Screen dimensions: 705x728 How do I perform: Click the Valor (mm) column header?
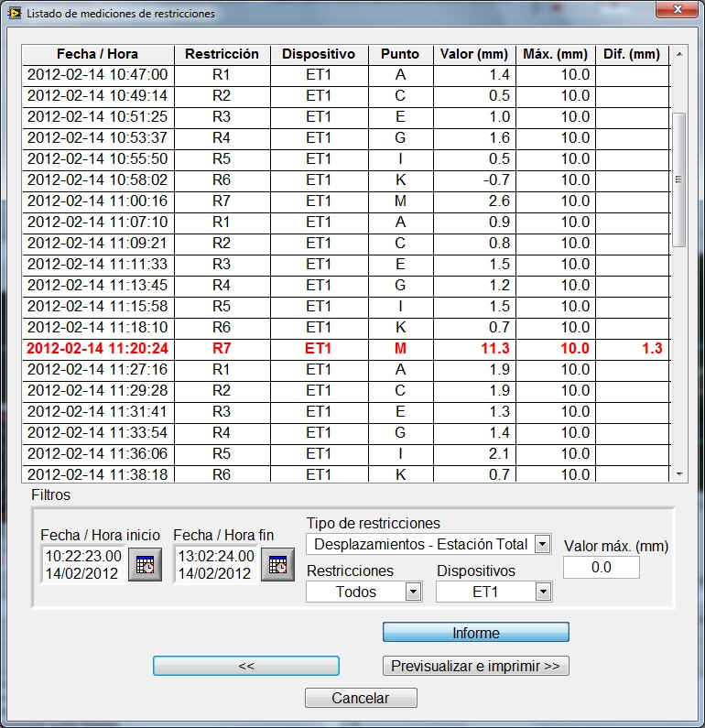pos(474,54)
